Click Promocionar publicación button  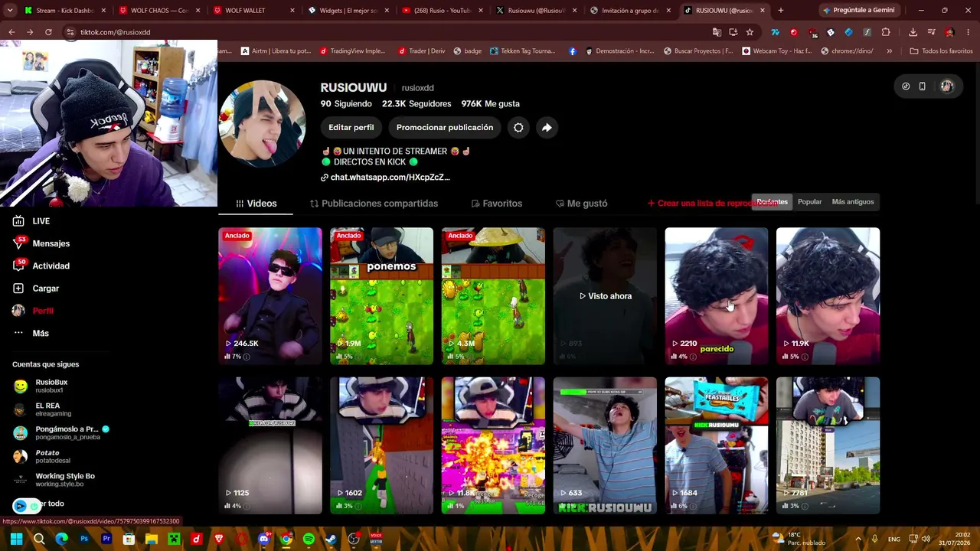click(x=445, y=128)
